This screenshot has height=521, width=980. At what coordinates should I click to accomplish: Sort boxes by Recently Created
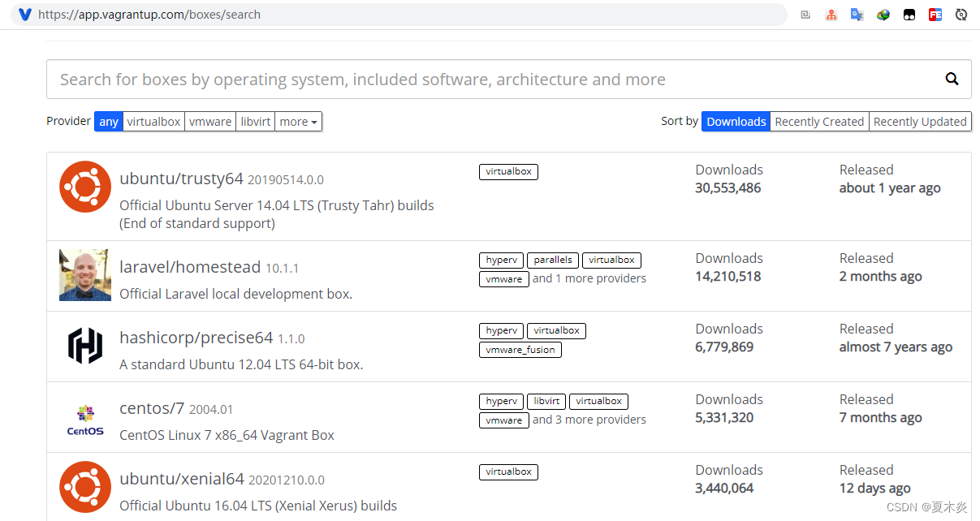pyautogui.click(x=819, y=122)
